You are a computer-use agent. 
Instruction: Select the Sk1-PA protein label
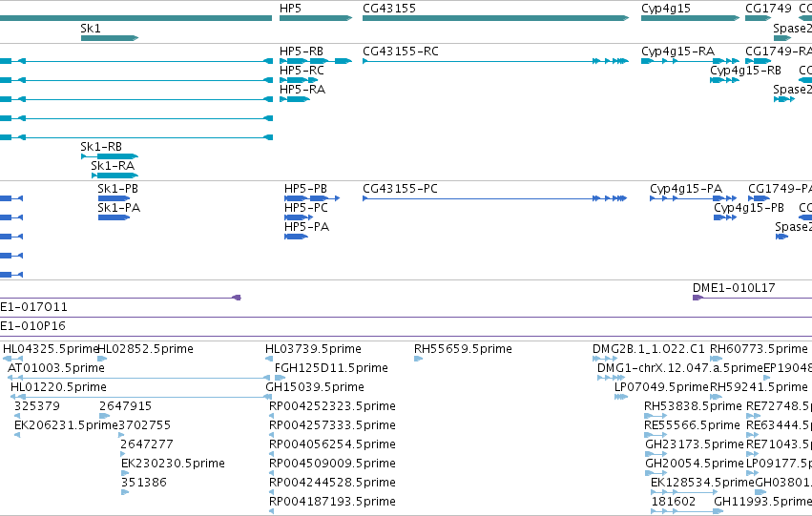tap(119, 208)
